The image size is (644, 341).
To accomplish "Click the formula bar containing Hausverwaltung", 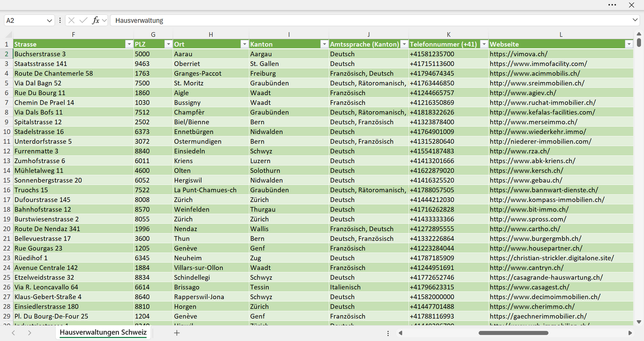I will click(x=370, y=20).
